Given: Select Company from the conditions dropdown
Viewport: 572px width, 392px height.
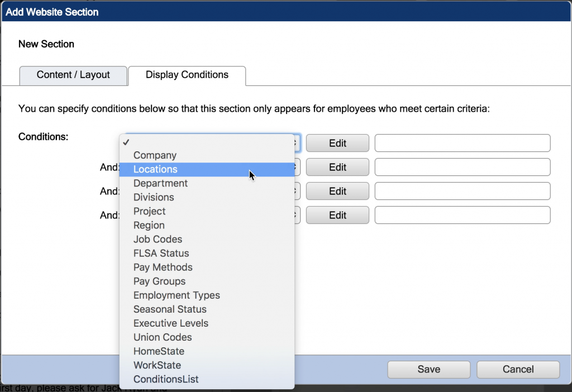Looking at the screenshot, I should coord(155,155).
